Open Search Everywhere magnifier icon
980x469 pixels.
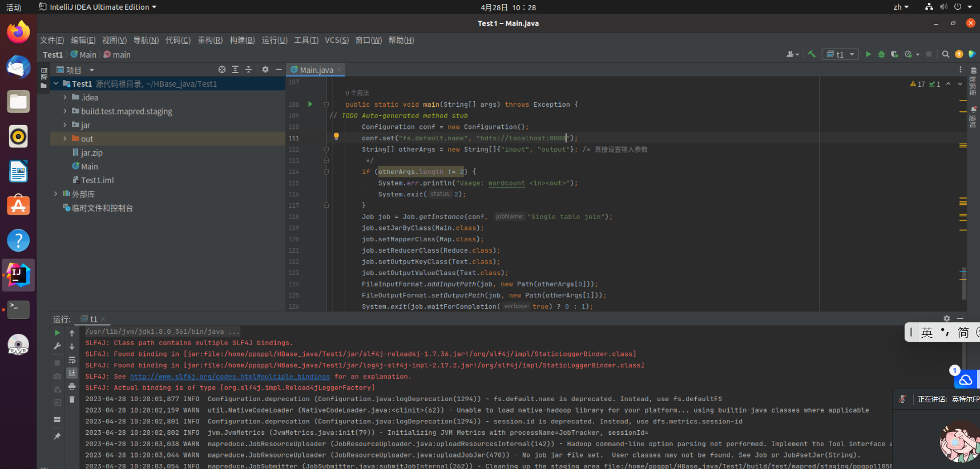click(946, 54)
